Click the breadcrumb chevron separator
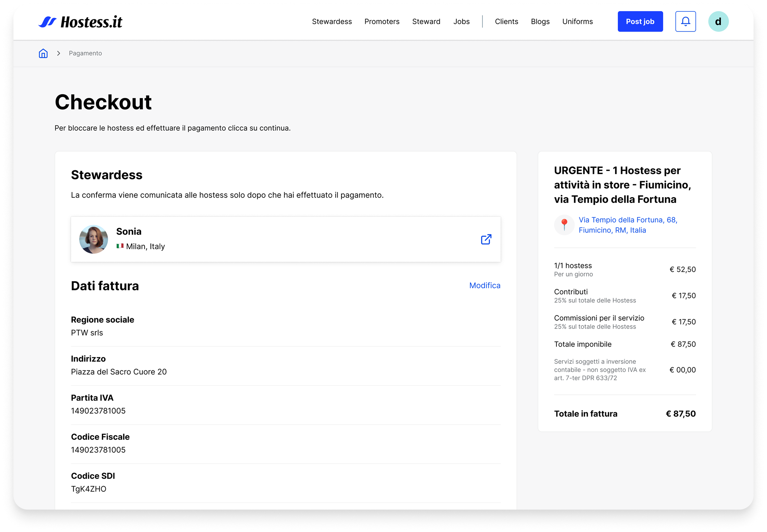The height and width of the screenshot is (532, 767). click(x=58, y=53)
